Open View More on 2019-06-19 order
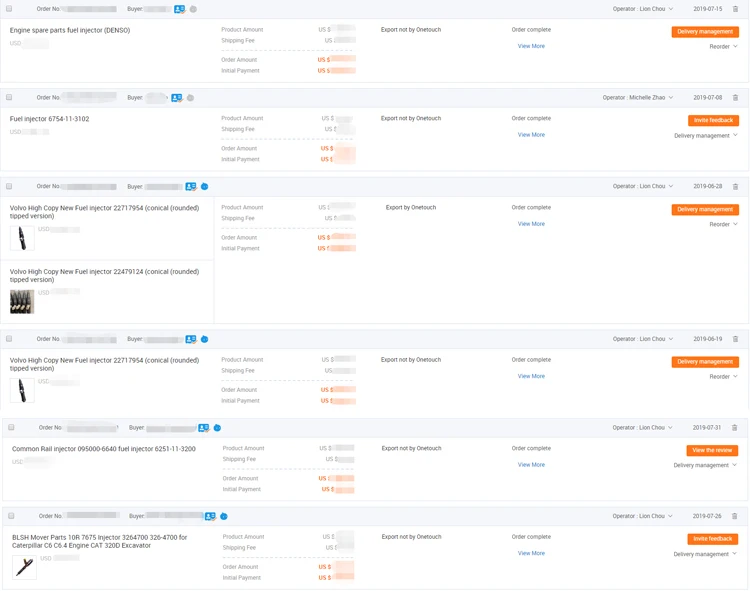 [531, 376]
